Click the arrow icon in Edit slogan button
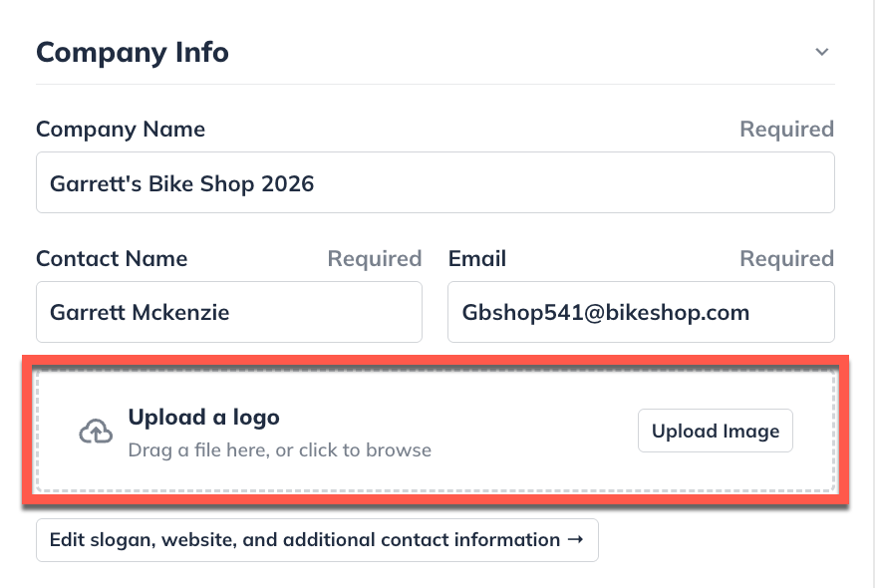 (x=574, y=540)
